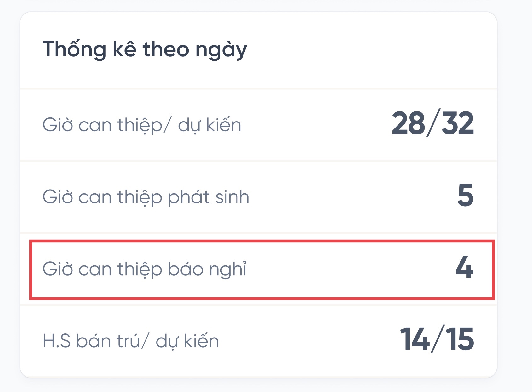
Task: Click "phát sinh" text in the second row
Action: 208,197
